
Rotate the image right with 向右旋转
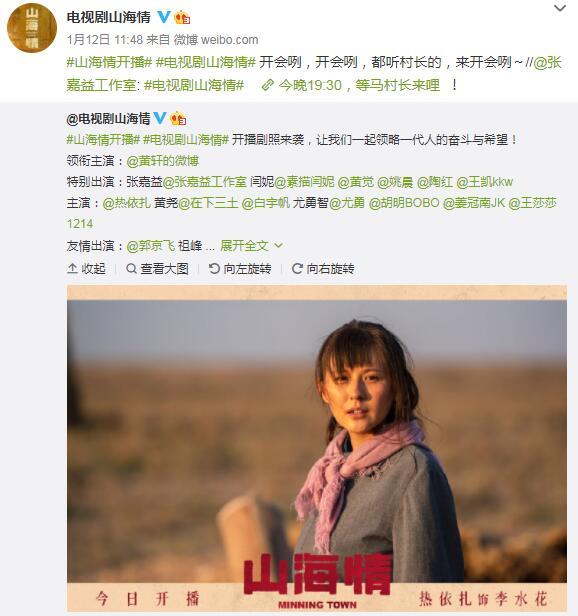point(323,269)
